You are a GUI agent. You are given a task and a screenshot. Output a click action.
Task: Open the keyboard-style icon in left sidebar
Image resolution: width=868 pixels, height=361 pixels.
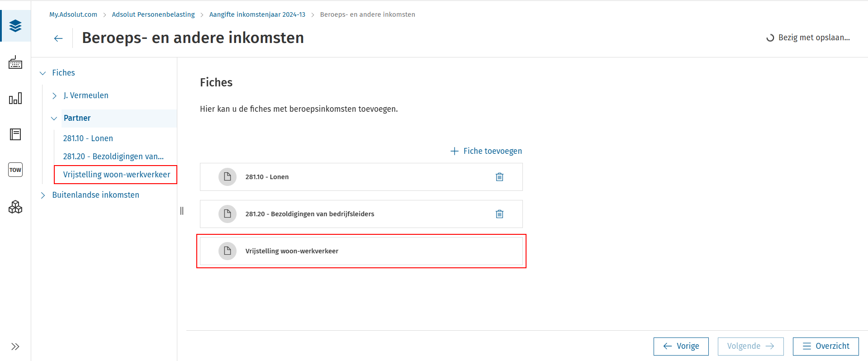[x=15, y=62]
